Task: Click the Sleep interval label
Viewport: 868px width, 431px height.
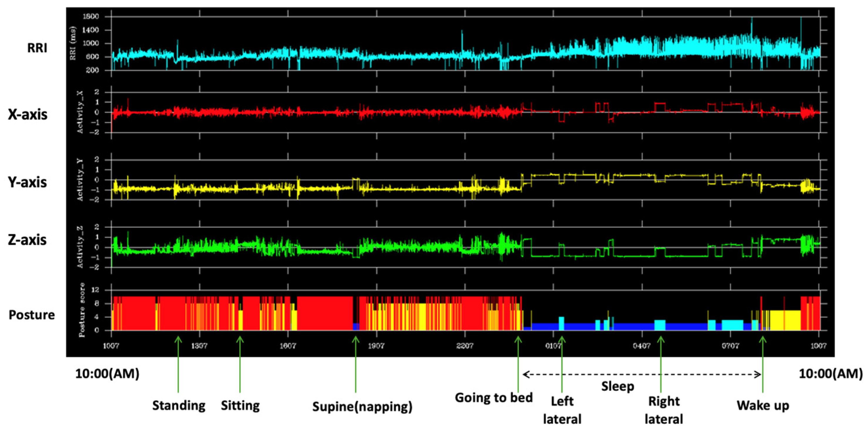Action: (x=618, y=386)
